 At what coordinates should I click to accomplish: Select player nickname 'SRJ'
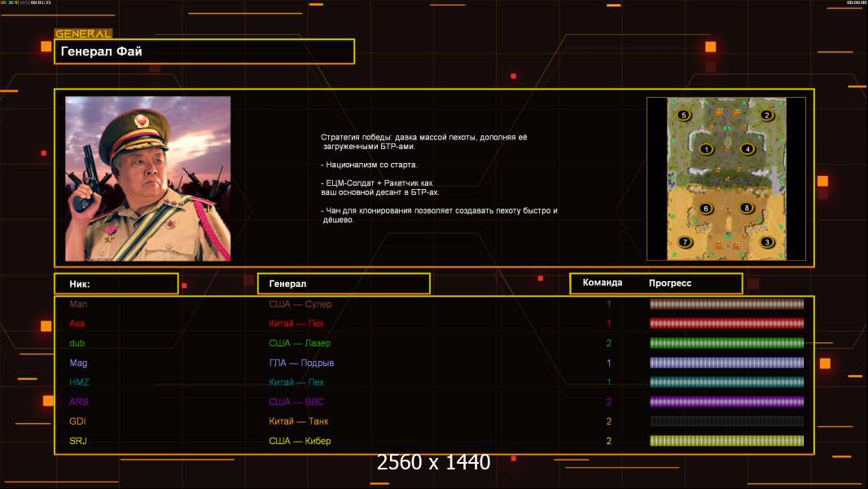[78, 441]
